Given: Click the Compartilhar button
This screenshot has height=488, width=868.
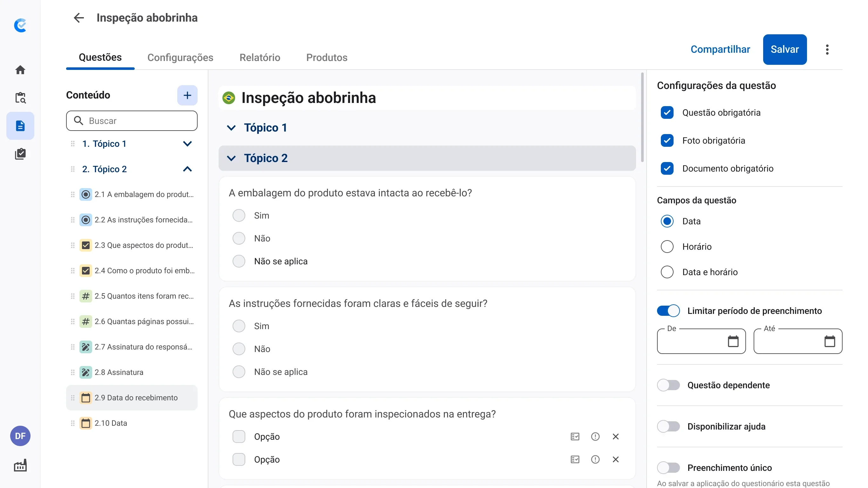Looking at the screenshot, I should pyautogui.click(x=720, y=49).
